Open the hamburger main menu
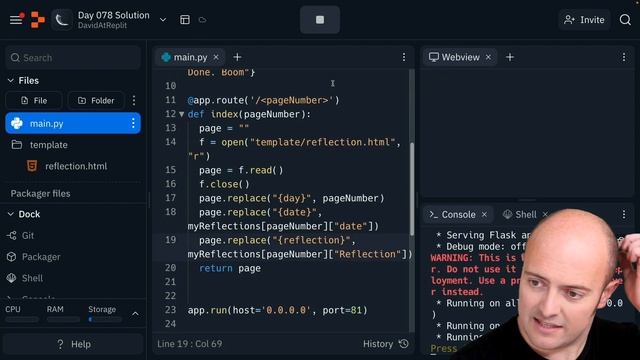The image size is (640, 360). click(x=16, y=20)
